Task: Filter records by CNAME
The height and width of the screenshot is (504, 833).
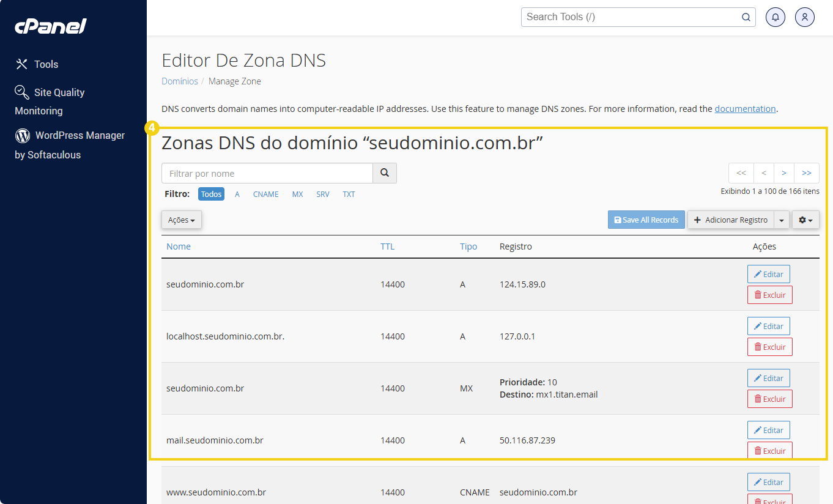Action: coord(266,194)
